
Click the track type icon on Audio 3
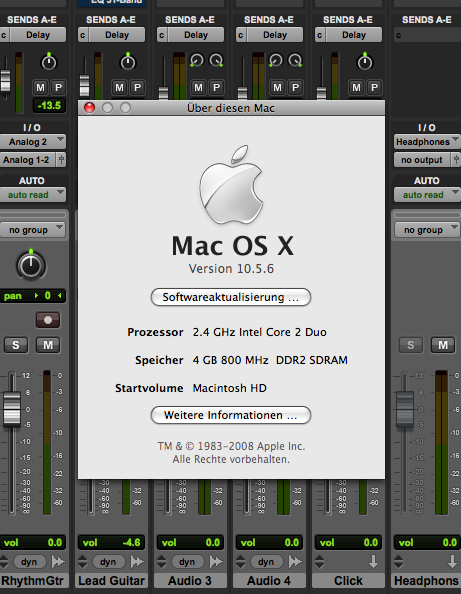point(216,561)
